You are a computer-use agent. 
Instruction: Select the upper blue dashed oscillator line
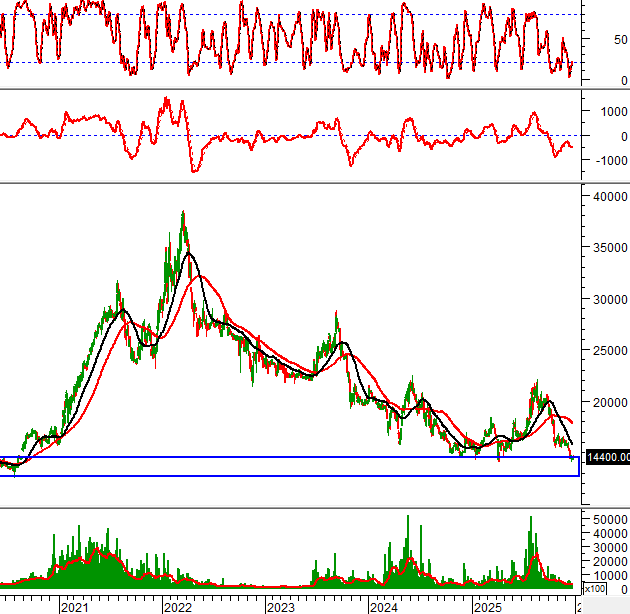pyautogui.click(x=290, y=14)
